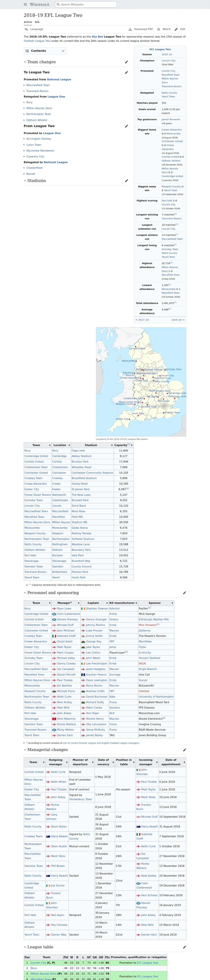
Task: Watch this page with the star icon
Action: click(x=164, y=29)
